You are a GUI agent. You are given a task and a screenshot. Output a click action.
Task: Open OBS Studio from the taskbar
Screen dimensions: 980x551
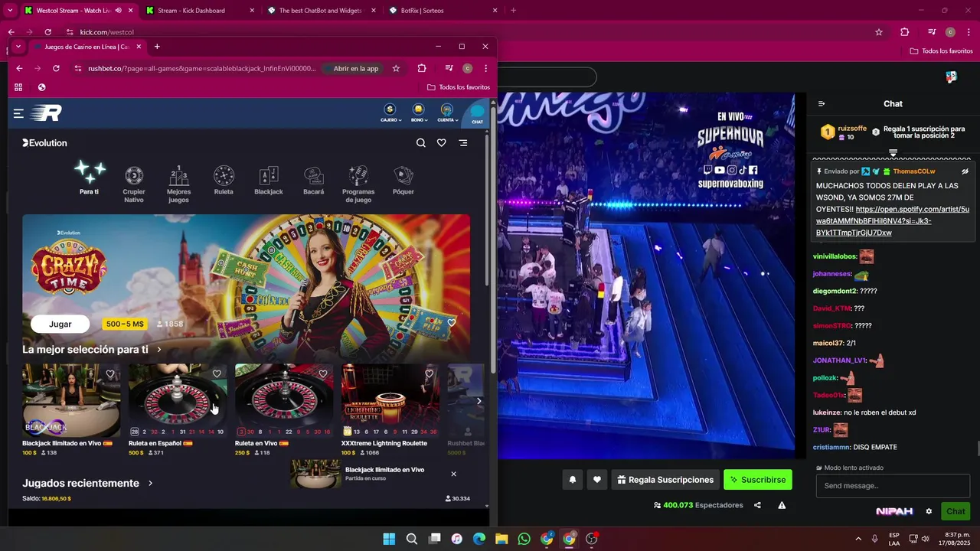(x=591, y=539)
